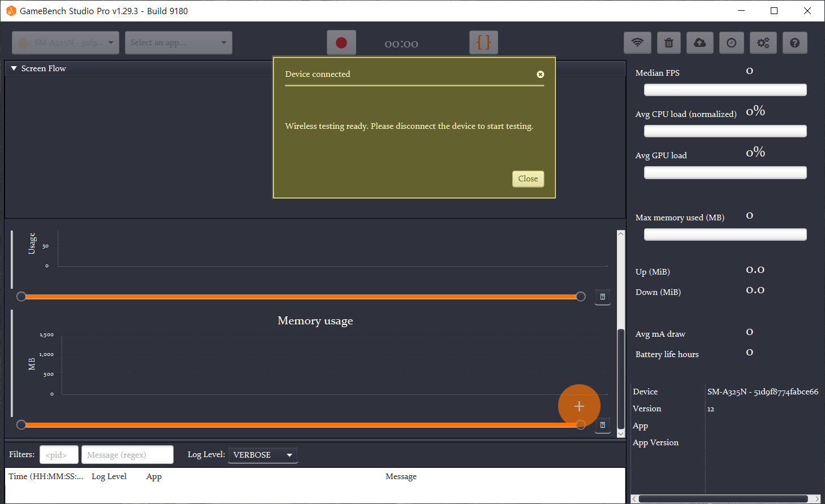825x504 pixels.
Task: Open the wireless connection Wi-Fi icon
Action: (637, 43)
